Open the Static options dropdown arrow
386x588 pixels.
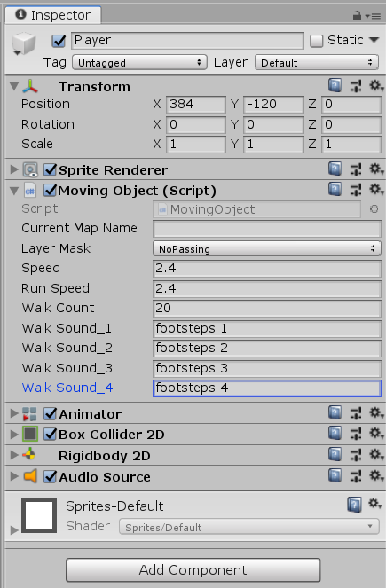[374, 40]
